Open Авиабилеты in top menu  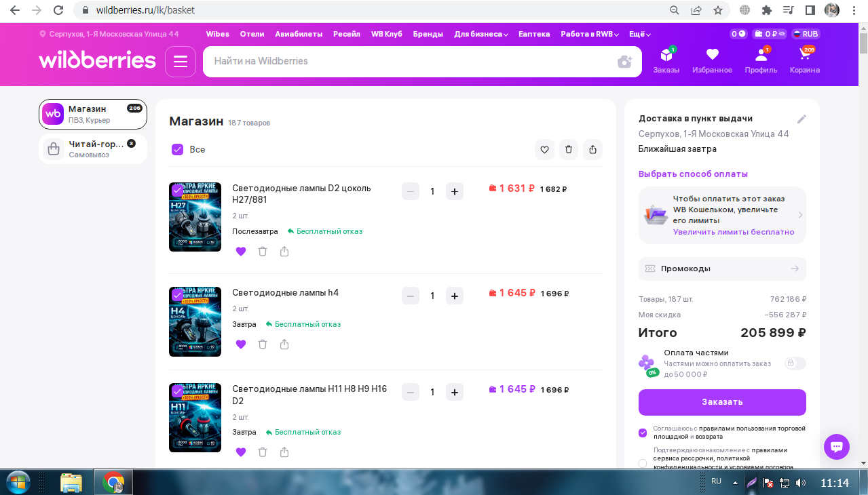[299, 34]
